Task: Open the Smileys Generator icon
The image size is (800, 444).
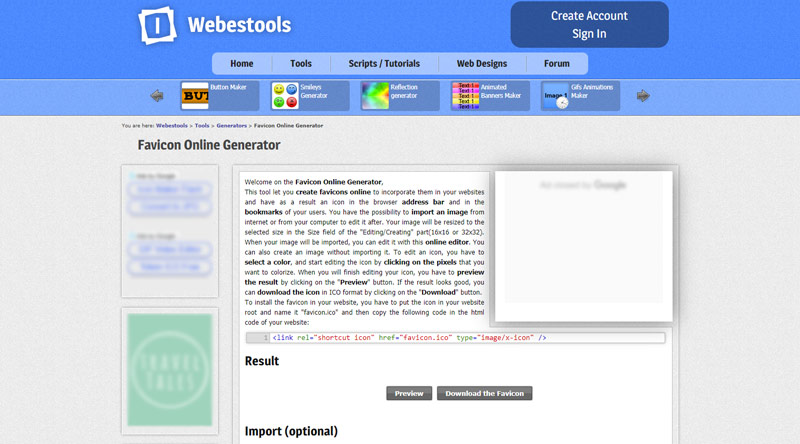Action: click(285, 95)
